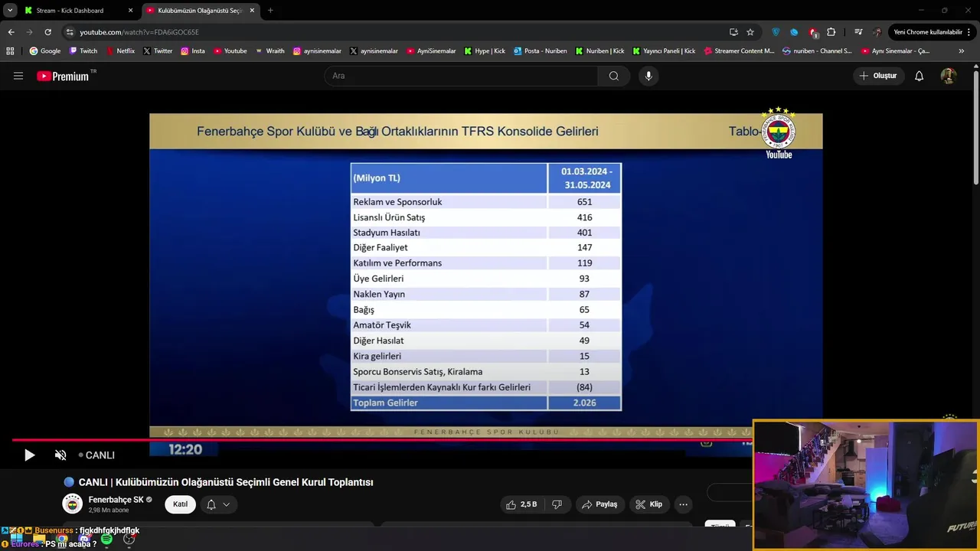Open Spotify from the taskbar

pyautogui.click(x=106, y=540)
